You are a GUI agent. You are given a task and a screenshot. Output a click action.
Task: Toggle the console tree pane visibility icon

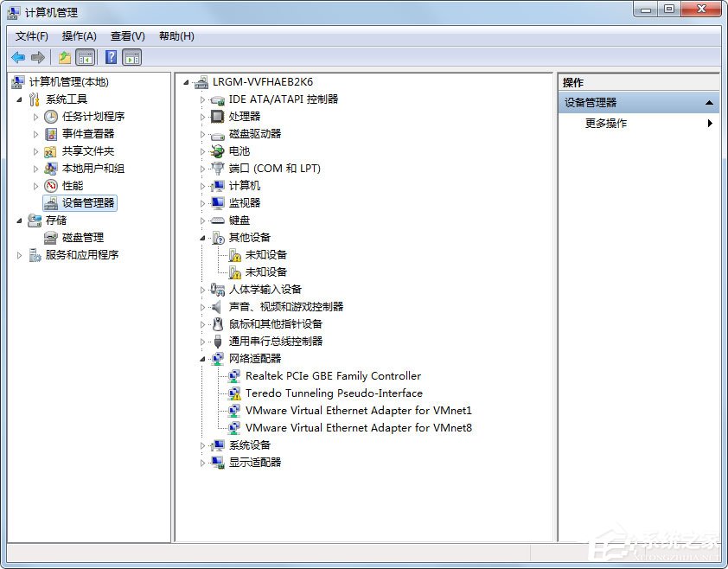[83, 57]
